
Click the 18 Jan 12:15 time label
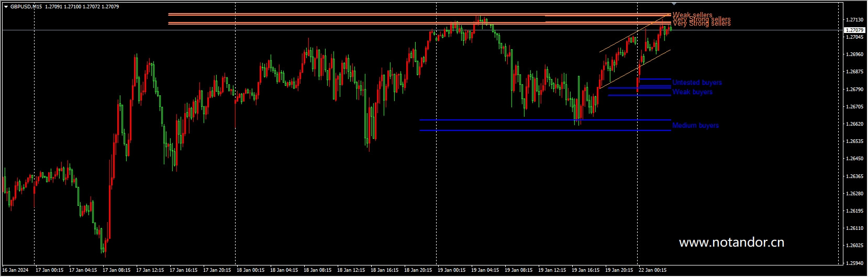(x=351, y=271)
